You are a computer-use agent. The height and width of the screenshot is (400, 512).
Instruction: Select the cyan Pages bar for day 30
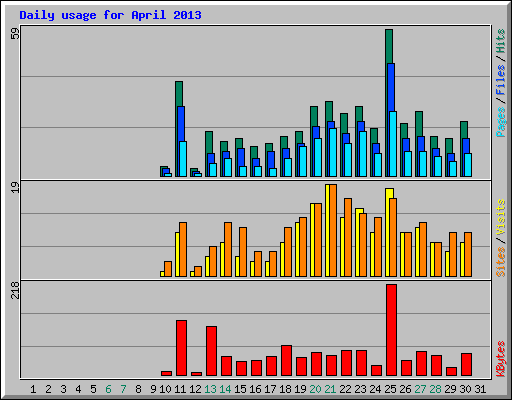(468, 165)
